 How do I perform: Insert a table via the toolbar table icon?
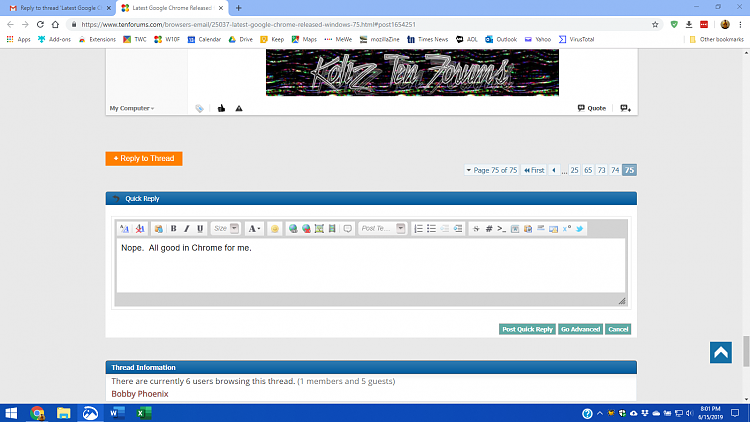coord(515,229)
